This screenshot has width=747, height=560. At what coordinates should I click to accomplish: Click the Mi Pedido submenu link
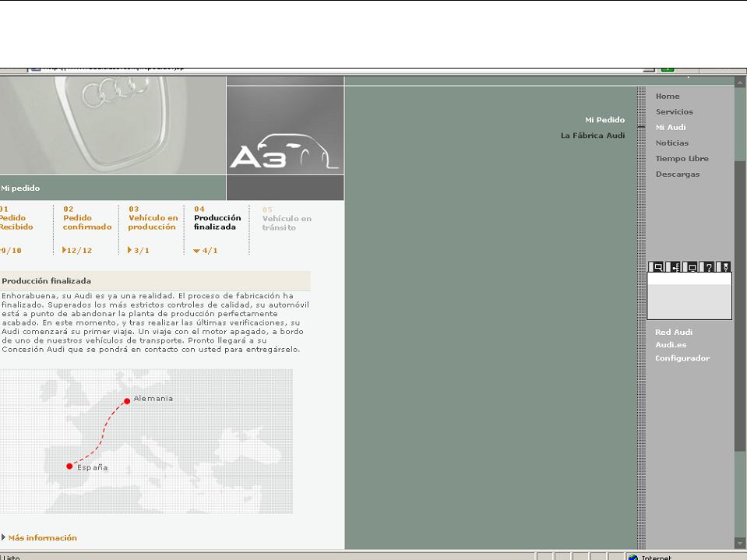[604, 120]
